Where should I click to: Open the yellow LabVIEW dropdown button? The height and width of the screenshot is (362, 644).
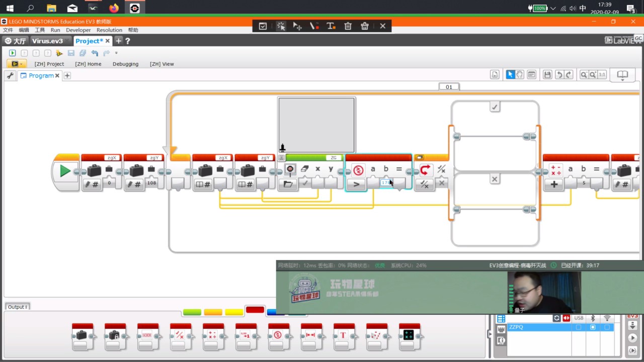point(16,64)
